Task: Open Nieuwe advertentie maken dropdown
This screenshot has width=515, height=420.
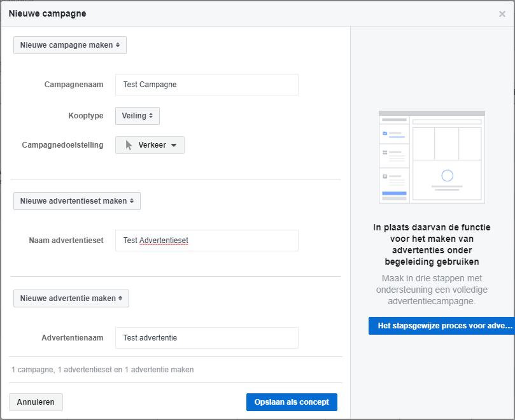Action: (x=71, y=298)
